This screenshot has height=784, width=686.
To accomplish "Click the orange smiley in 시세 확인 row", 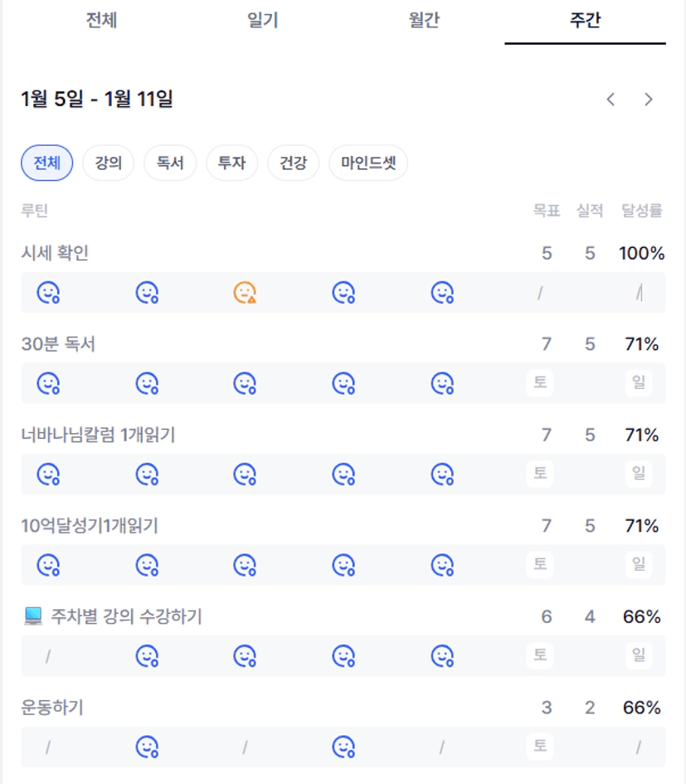I will [x=245, y=293].
